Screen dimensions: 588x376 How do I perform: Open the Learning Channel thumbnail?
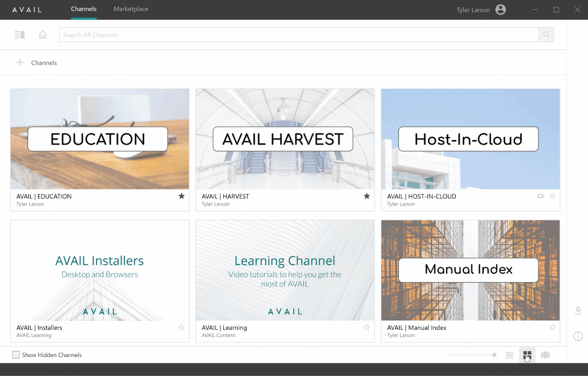pyautogui.click(x=285, y=270)
